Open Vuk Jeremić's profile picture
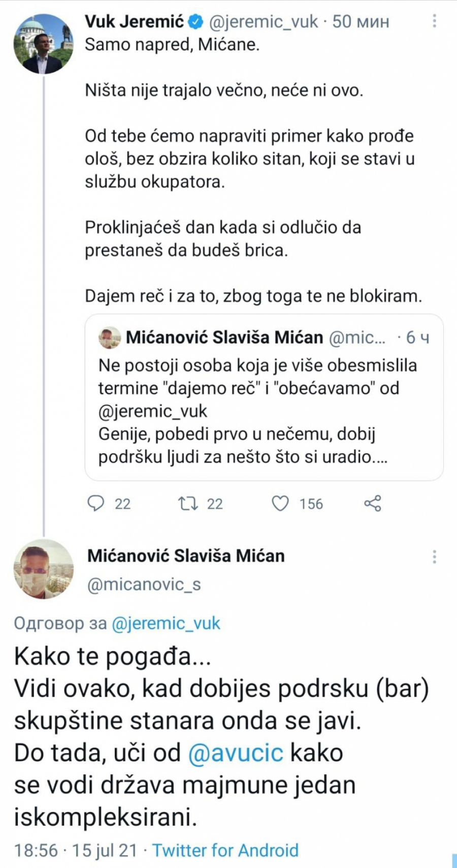457x868 pixels. [x=43, y=44]
